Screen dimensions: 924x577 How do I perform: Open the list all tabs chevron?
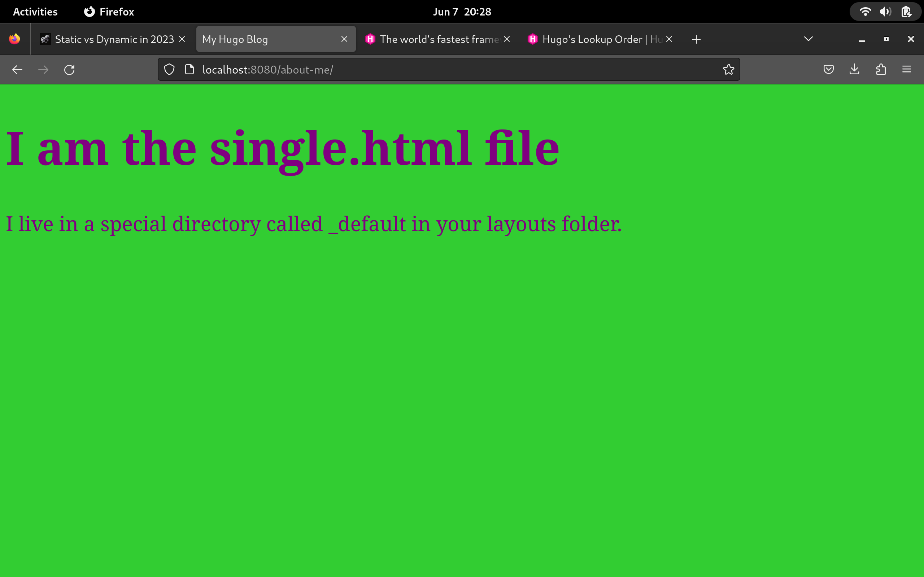(x=807, y=39)
